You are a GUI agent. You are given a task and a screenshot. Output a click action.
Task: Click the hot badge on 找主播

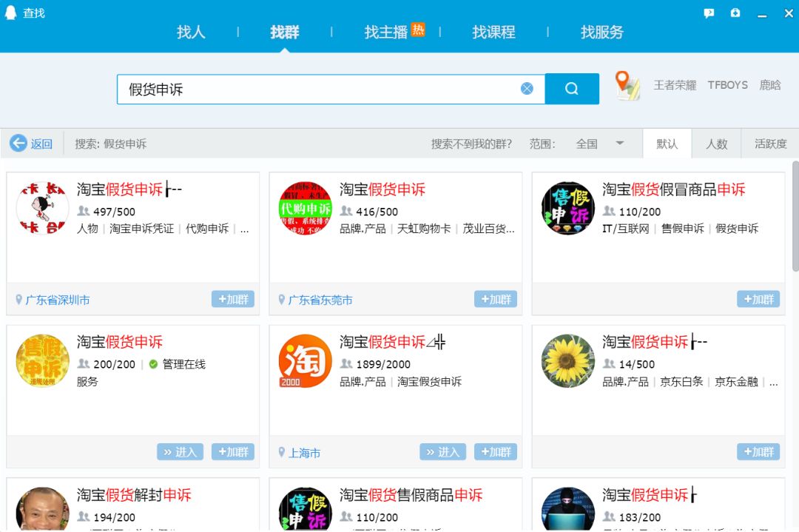418,30
